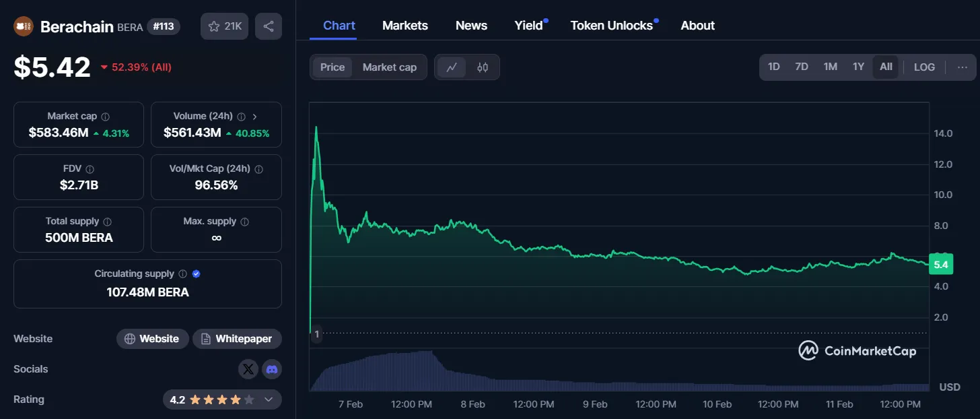Viewport: 980px width, 419px height.
Task: Click the $561.43M volume value
Action: click(x=193, y=133)
